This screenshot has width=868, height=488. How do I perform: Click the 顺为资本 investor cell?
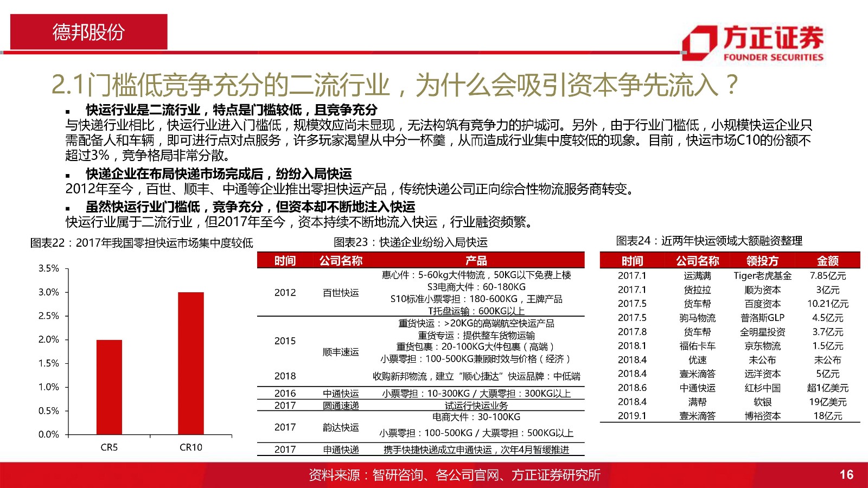pyautogui.click(x=762, y=290)
